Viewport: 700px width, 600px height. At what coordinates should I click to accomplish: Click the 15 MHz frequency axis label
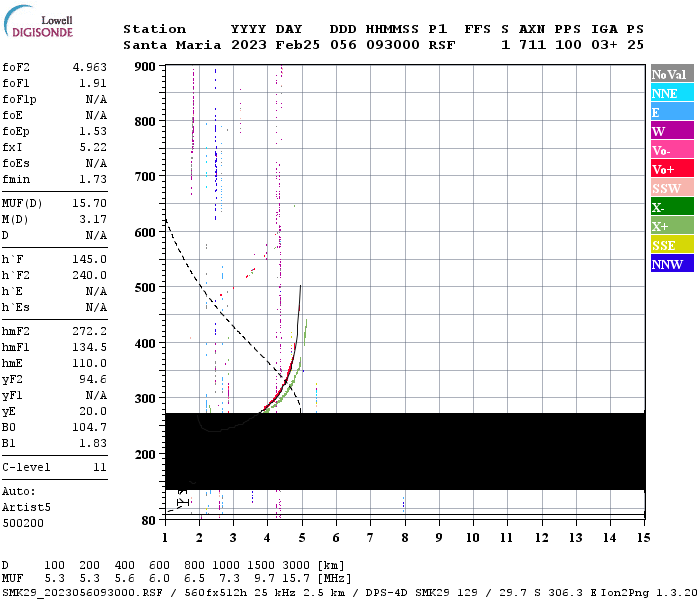[643, 538]
